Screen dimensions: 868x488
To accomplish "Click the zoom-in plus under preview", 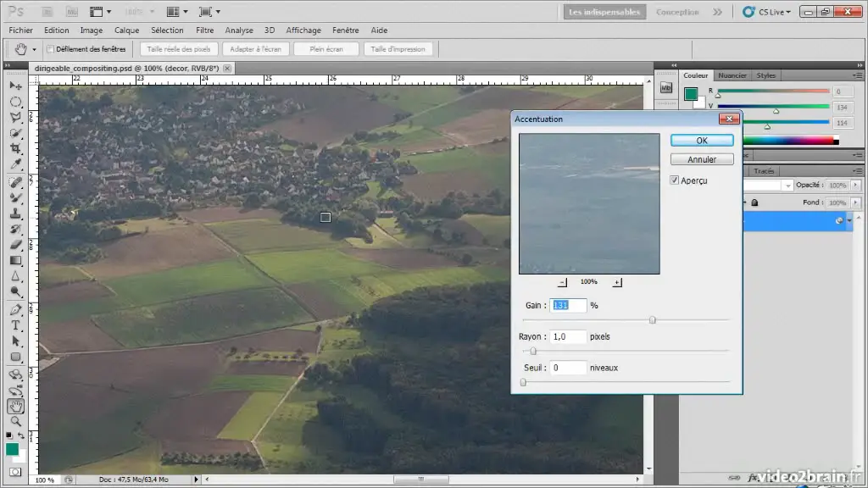I will coord(616,282).
